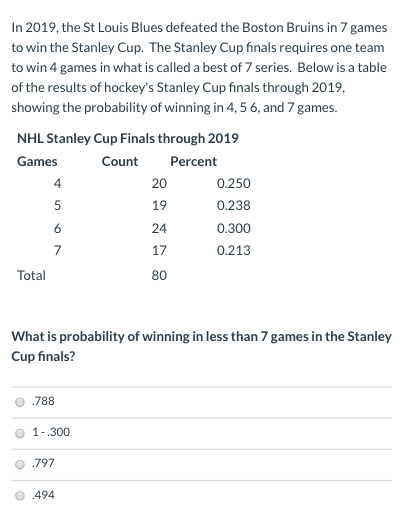Click the 0.238 percent cell
This screenshot has width=403, height=521.
click(234, 205)
